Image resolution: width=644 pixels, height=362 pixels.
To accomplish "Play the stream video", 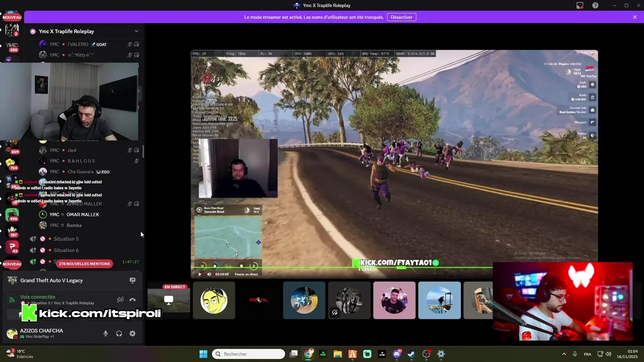I will [x=200, y=274].
